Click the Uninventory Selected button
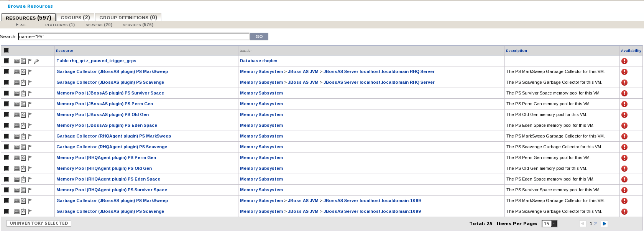The image size is (644, 242). tap(39, 223)
